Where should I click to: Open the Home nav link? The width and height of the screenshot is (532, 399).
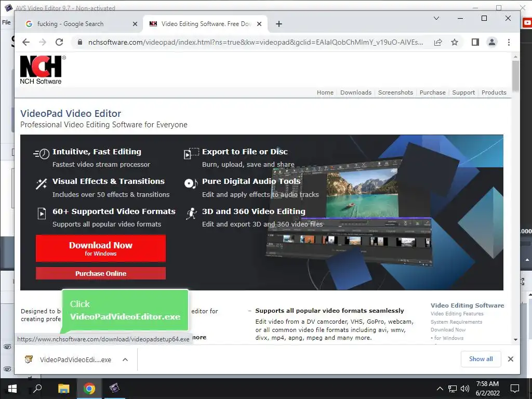coord(325,92)
